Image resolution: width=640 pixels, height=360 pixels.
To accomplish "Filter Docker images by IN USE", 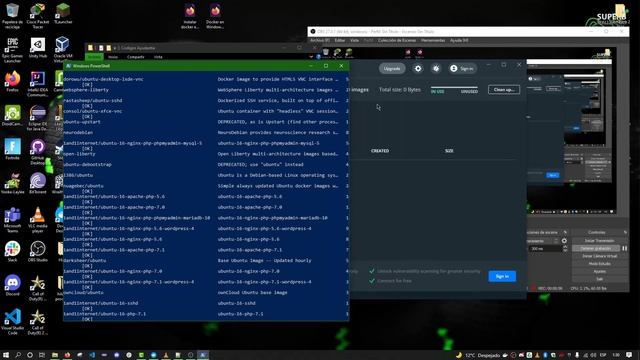I will click(x=438, y=91).
